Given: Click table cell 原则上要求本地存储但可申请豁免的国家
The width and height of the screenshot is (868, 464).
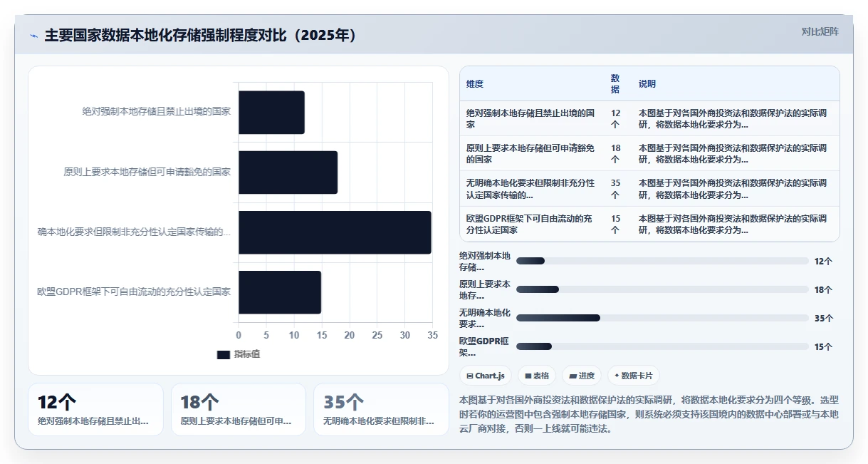Looking at the screenshot, I should pyautogui.click(x=531, y=153).
